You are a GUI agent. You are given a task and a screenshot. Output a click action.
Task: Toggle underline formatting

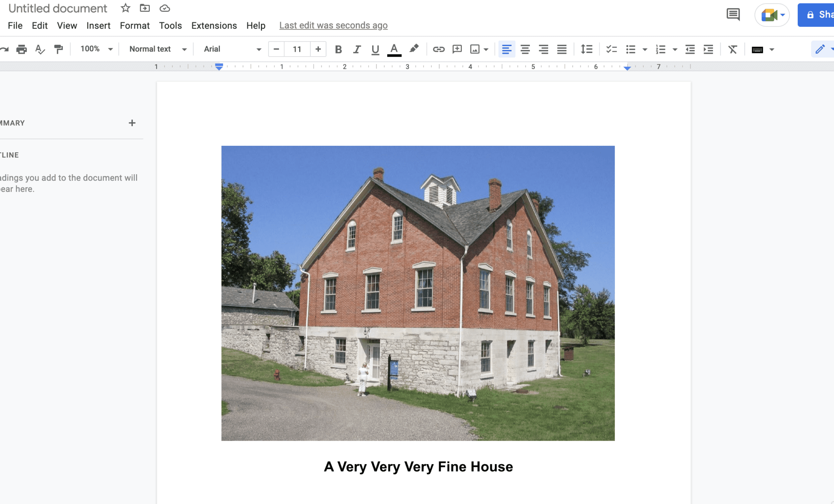[x=375, y=49]
